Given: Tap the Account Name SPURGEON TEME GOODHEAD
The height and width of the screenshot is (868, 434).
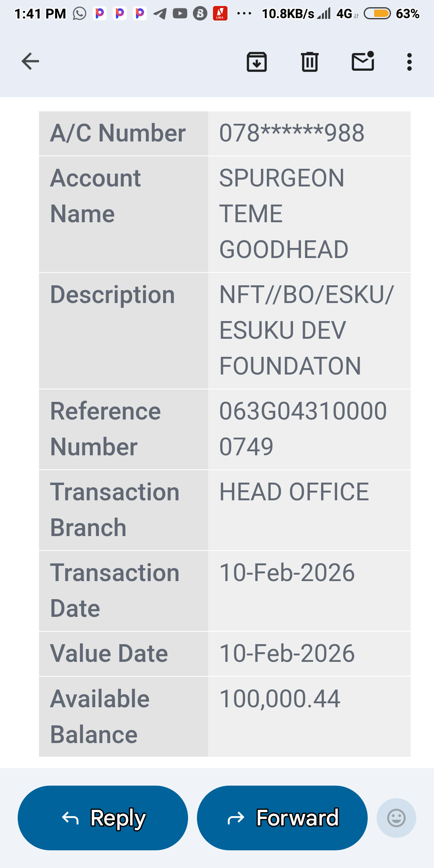Looking at the screenshot, I should (283, 214).
